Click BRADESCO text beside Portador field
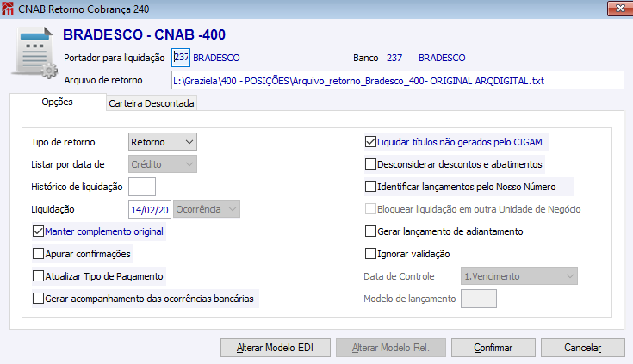Viewport: 633px width, 364px height. 216,58
